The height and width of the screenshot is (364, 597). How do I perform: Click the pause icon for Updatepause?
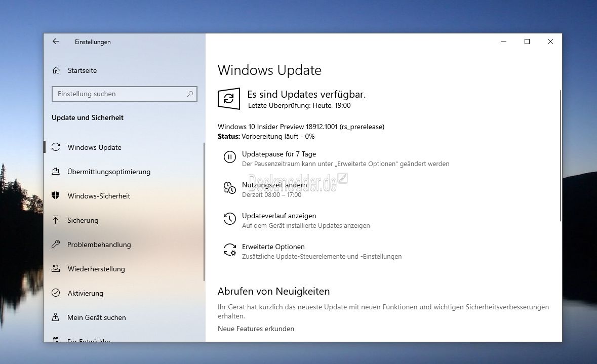229,157
